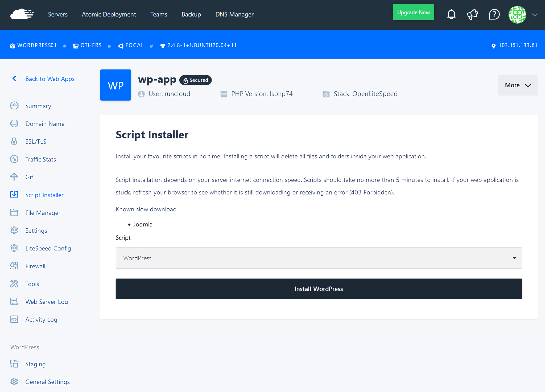Select the SSL/TLS sidebar icon
The image size is (545, 392).
(x=14, y=141)
